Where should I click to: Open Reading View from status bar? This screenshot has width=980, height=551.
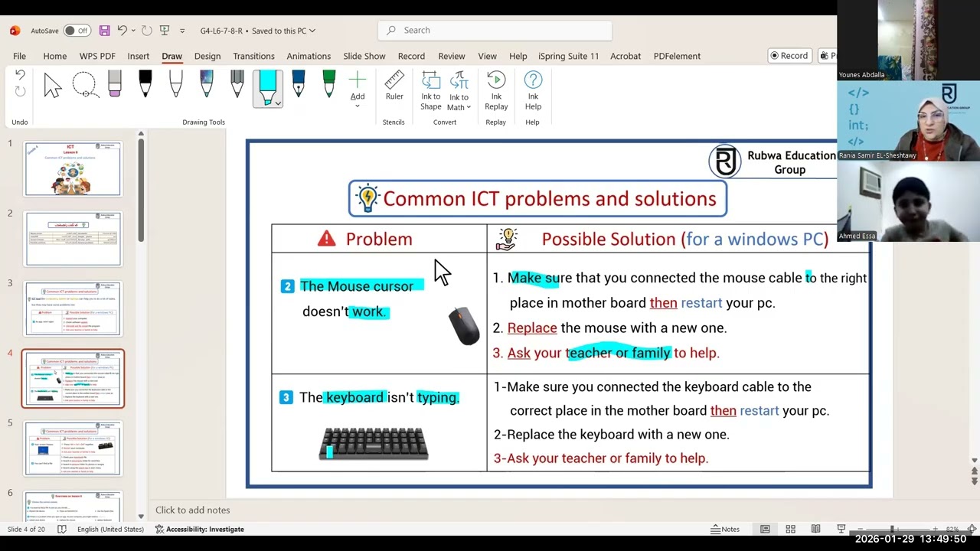click(x=815, y=529)
